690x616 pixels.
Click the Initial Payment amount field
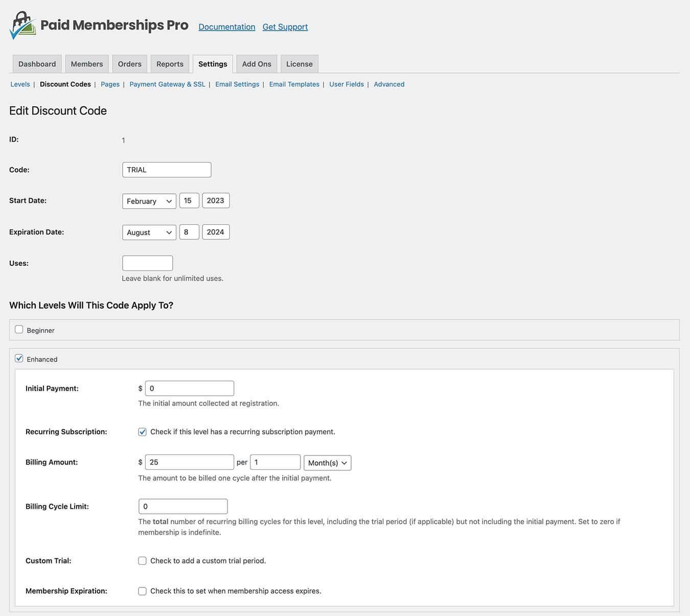(x=190, y=389)
